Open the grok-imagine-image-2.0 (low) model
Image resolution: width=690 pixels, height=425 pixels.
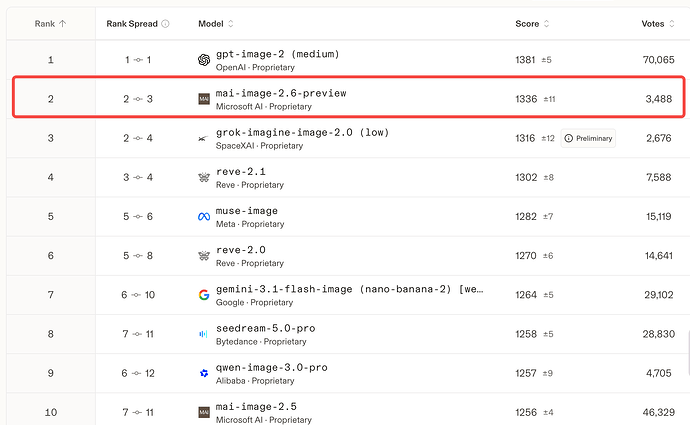click(303, 132)
